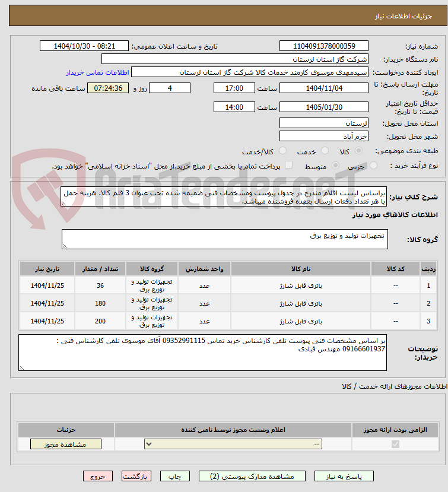Click the quantity cell 180
The width and height of the screenshot is (448, 492).
(100, 303)
